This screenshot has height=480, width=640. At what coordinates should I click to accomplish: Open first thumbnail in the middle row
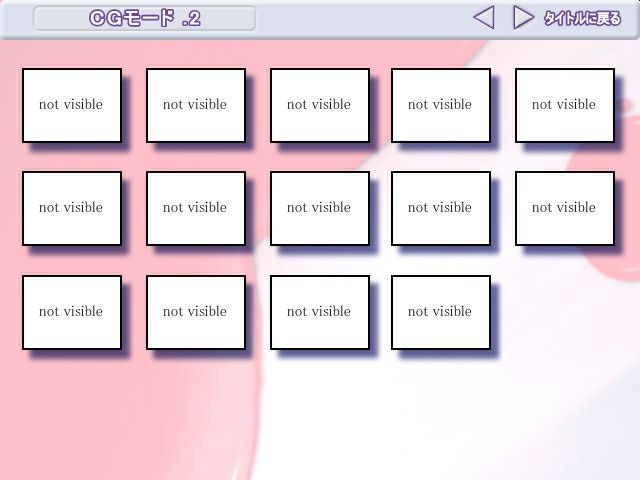(x=72, y=208)
